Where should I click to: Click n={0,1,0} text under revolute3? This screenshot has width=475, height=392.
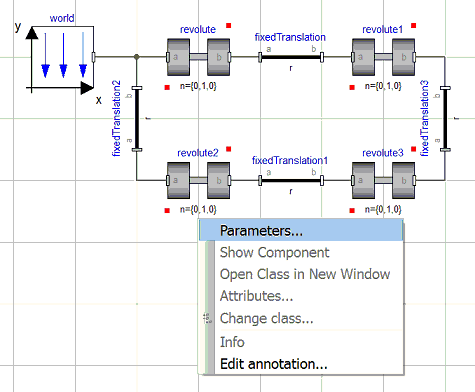(383, 210)
